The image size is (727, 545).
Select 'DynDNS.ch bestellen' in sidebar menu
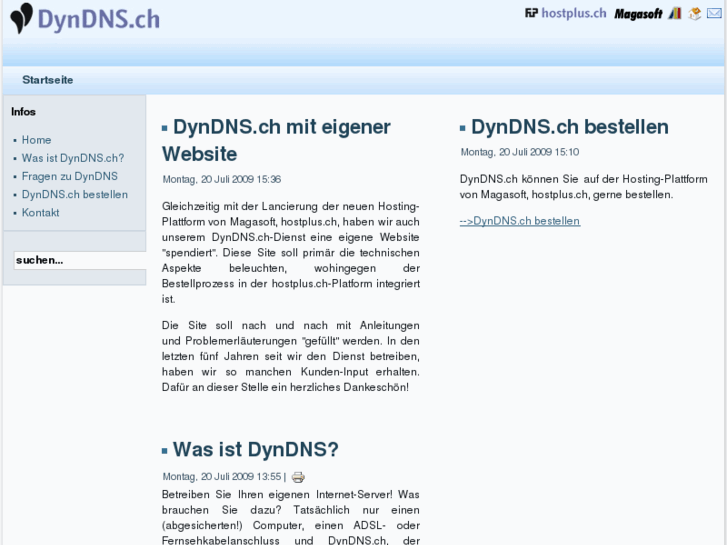(75, 194)
